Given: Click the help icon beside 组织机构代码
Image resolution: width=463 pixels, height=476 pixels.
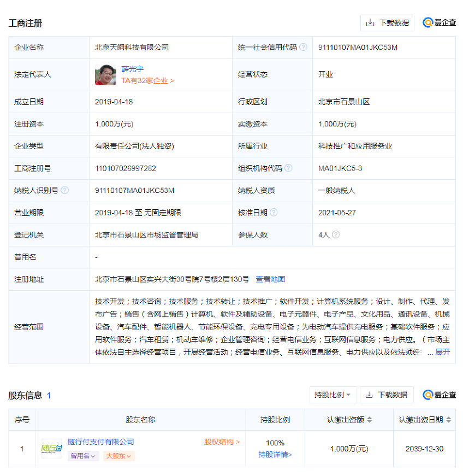Looking at the screenshot, I should (x=288, y=168).
